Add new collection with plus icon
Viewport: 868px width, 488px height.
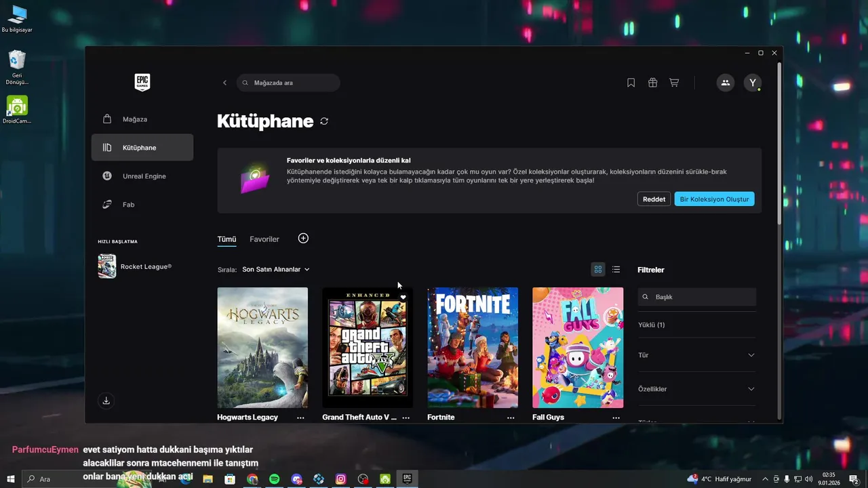(x=303, y=238)
